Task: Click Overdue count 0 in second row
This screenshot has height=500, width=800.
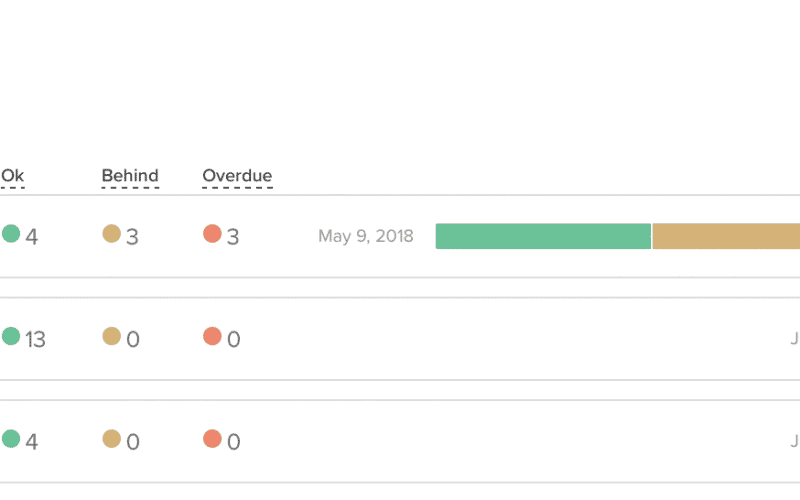Action: point(233,340)
